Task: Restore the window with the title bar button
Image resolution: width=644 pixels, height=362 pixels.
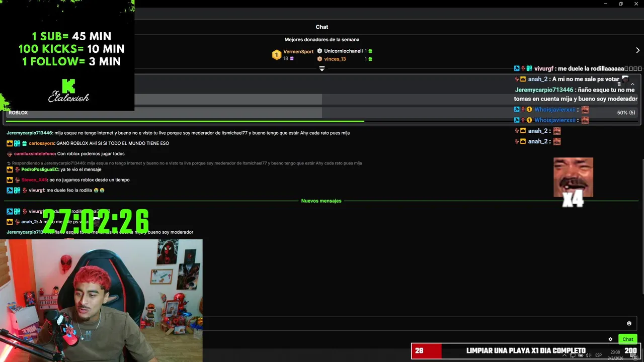Action: (620, 4)
